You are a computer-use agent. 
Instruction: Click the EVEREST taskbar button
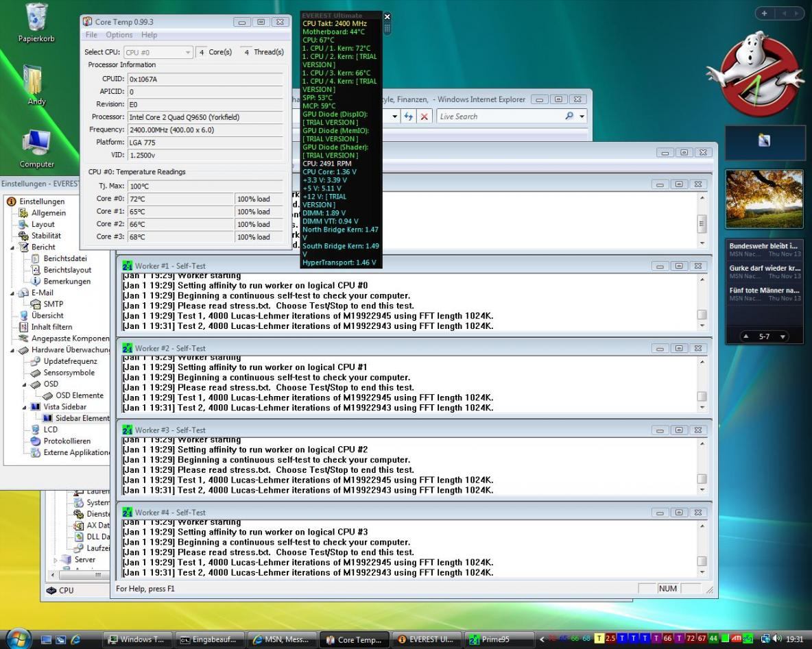(x=425, y=639)
